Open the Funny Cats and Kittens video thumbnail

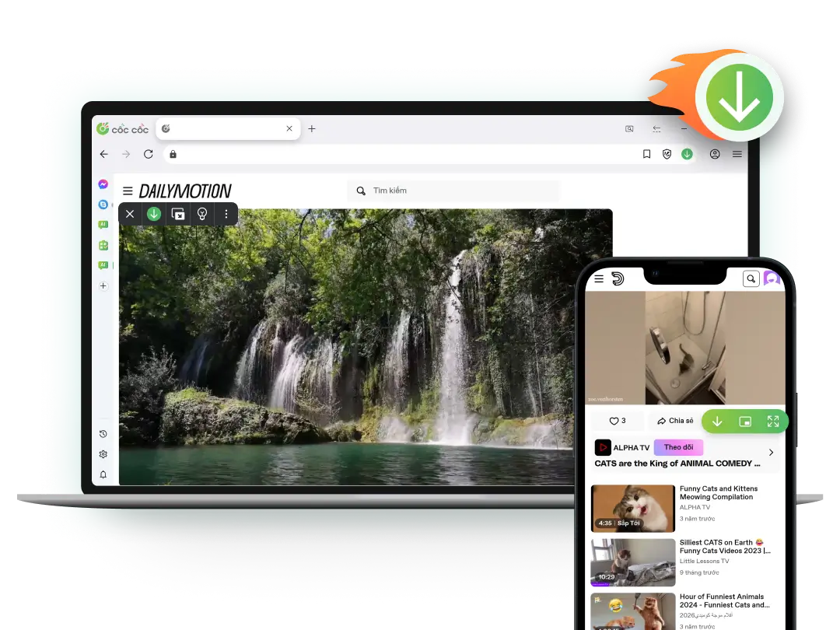coord(632,508)
